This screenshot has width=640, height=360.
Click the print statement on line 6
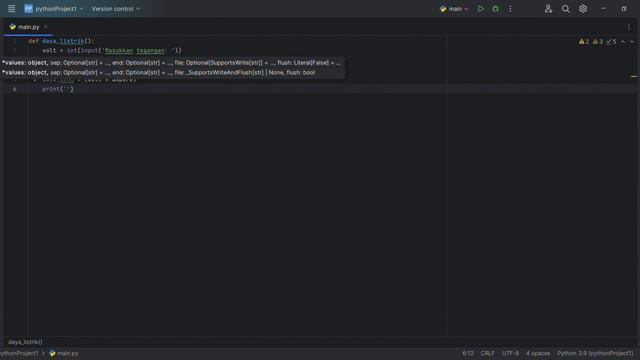pos(58,89)
